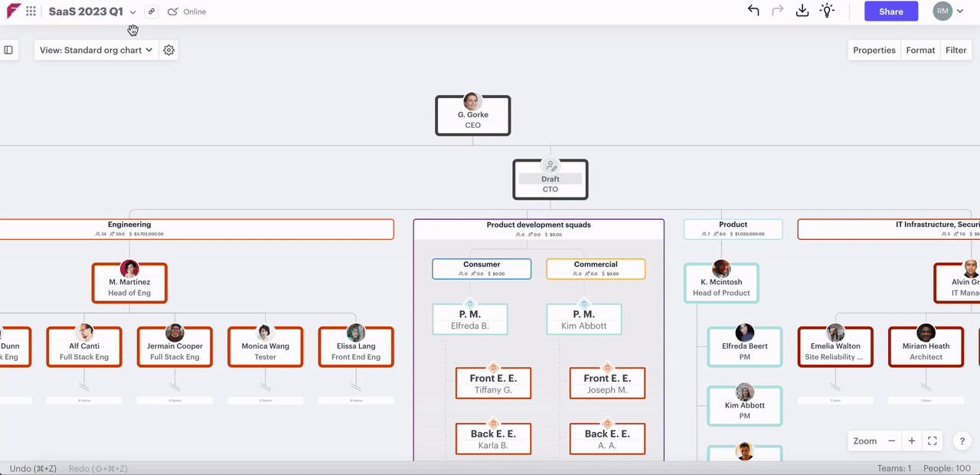Open the Properties tab
980x475 pixels.
point(874,50)
